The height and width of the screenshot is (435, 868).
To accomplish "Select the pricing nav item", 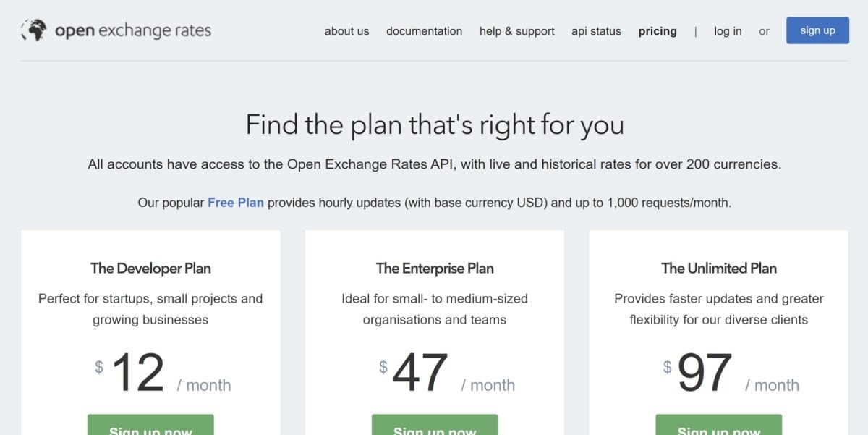I will pyautogui.click(x=658, y=31).
